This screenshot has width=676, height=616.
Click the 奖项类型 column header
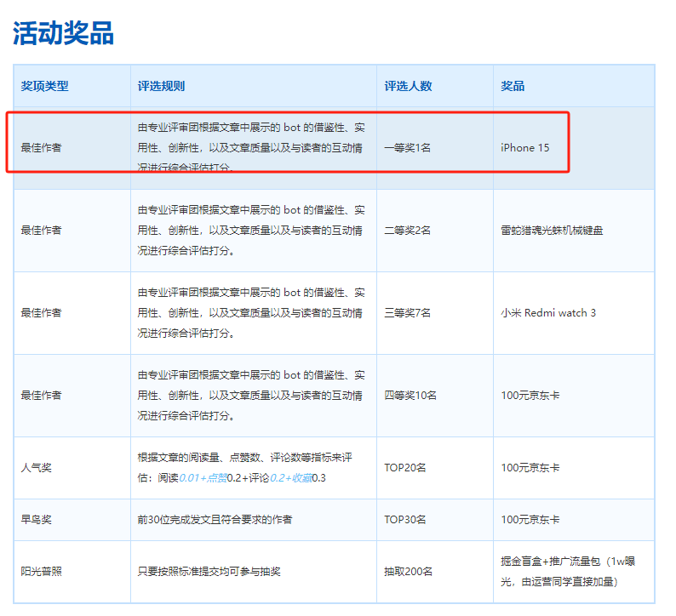[x=45, y=86]
